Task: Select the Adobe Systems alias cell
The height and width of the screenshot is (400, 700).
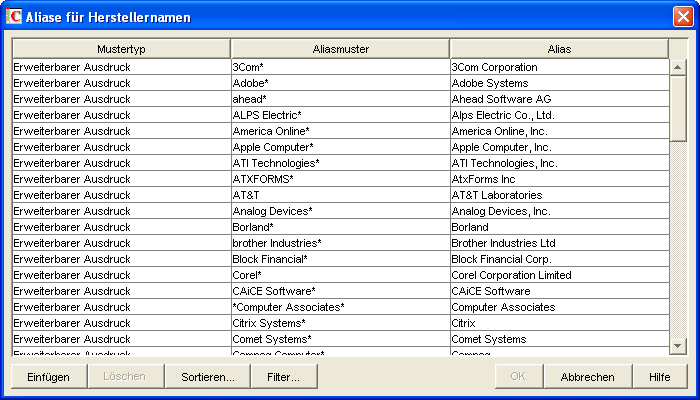Action: pos(559,83)
